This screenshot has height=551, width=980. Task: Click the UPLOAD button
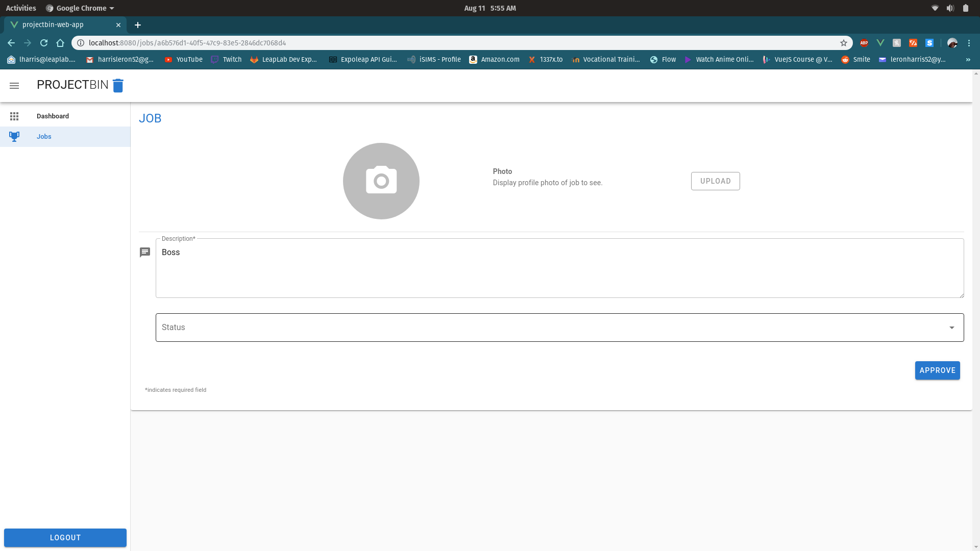715,181
